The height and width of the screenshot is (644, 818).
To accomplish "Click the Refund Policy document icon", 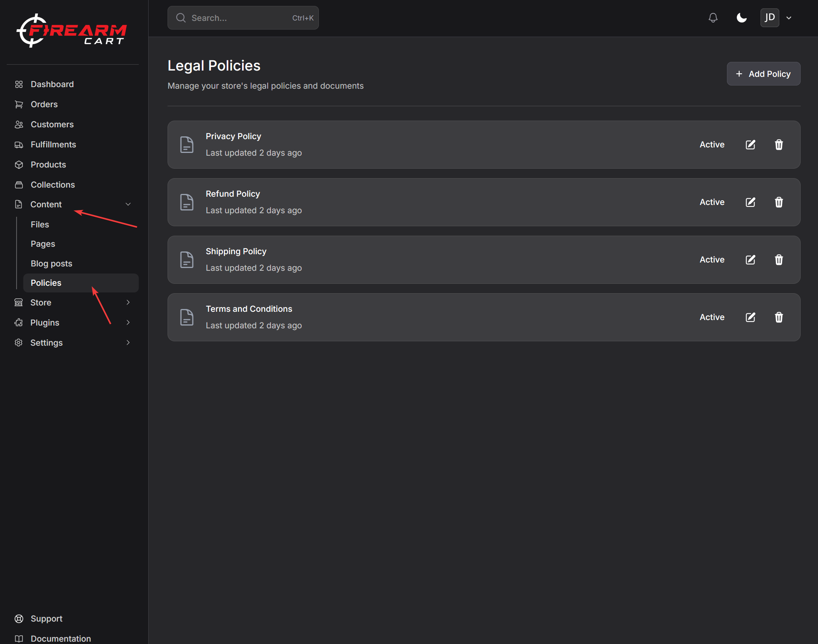I will click(x=187, y=202).
